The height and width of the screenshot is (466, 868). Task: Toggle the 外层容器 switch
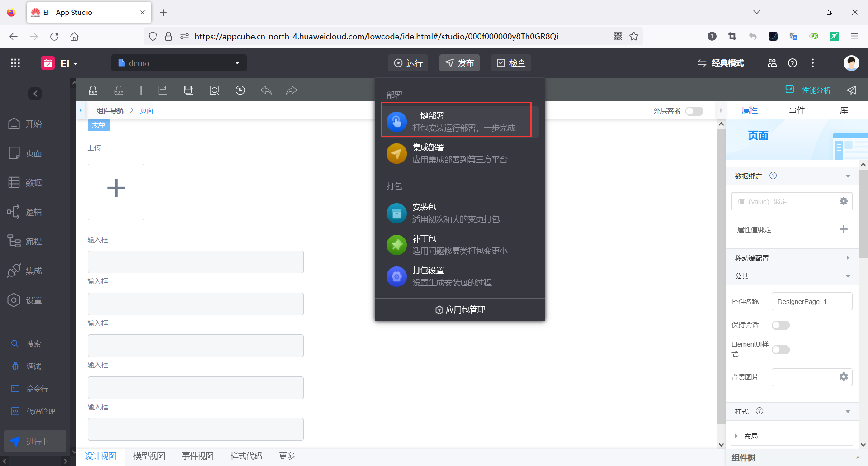tap(694, 111)
